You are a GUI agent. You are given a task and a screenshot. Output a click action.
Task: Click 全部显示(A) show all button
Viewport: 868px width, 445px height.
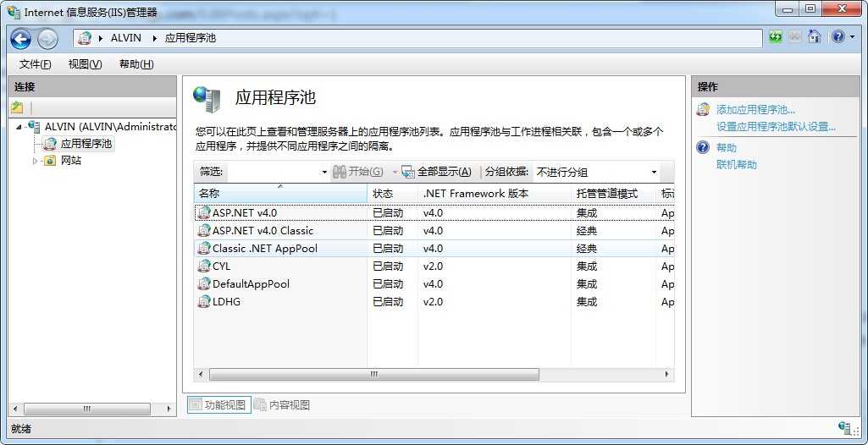point(437,172)
